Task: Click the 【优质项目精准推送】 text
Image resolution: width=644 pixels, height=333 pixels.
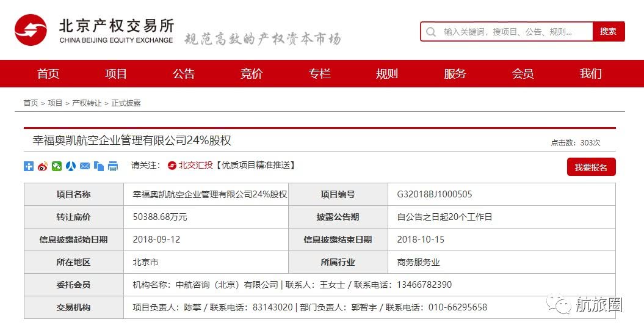Action: [x=256, y=165]
